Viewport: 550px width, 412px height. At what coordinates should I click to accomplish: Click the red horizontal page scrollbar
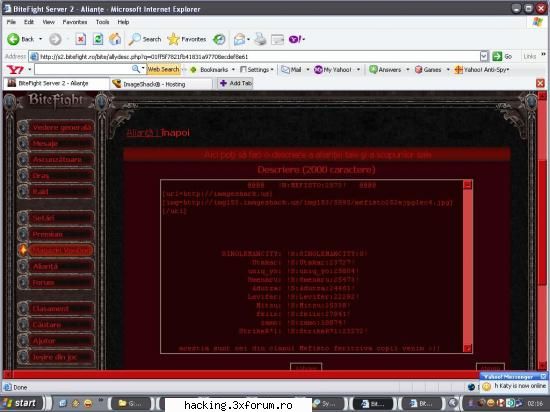(242, 374)
